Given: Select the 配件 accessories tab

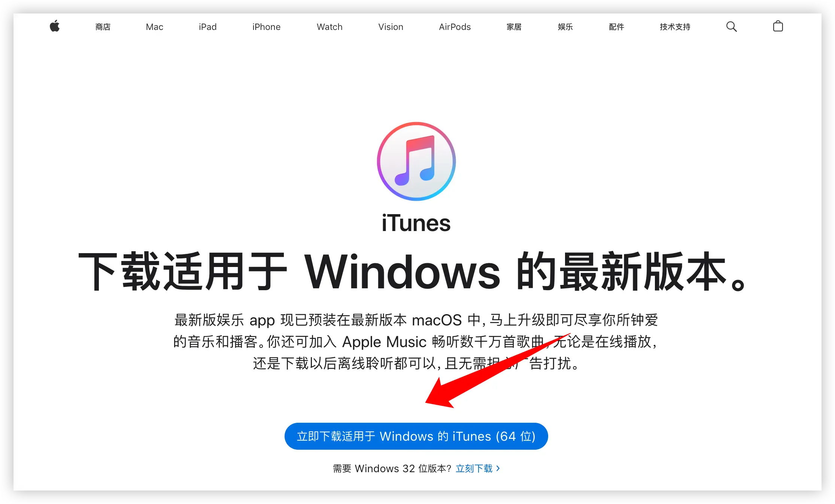Looking at the screenshot, I should coord(616,27).
